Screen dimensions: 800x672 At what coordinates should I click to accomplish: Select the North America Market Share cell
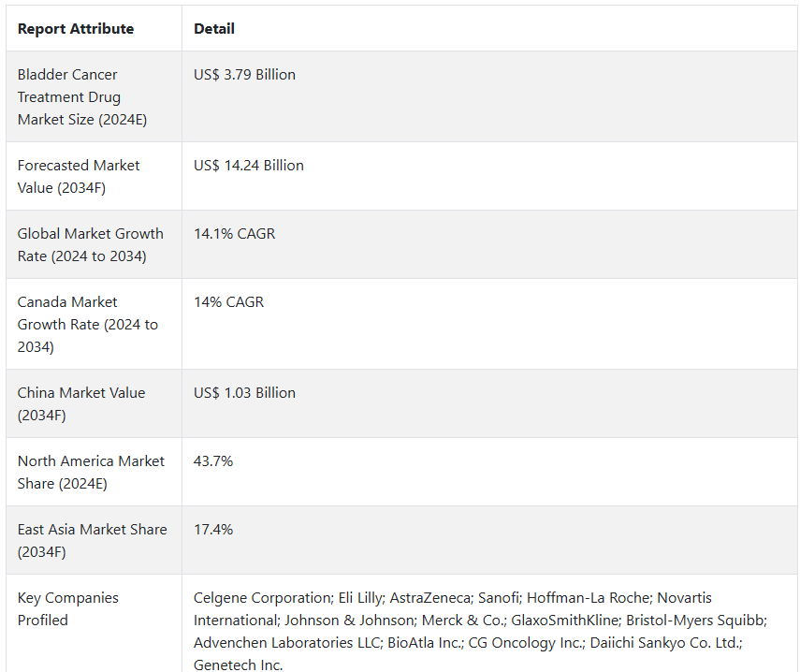tap(94, 473)
